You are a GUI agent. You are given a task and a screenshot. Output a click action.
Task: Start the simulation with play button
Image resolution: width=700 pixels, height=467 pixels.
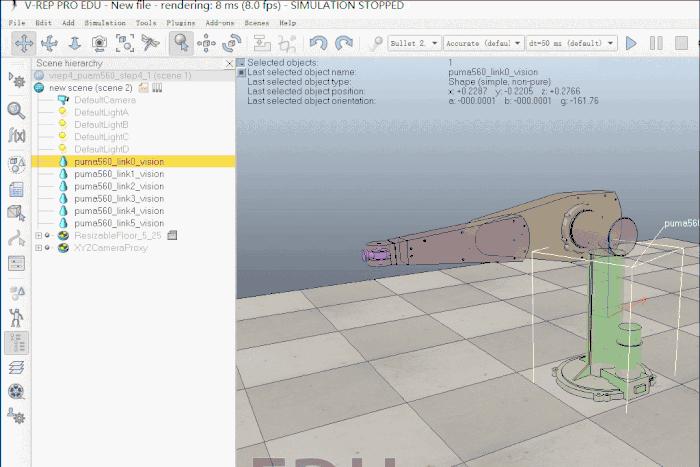pos(631,43)
